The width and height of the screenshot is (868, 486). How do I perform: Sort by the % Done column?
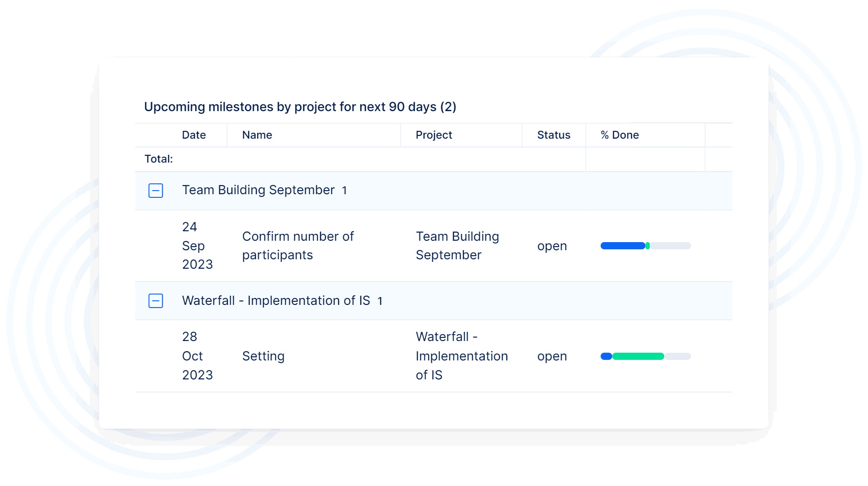(x=619, y=135)
